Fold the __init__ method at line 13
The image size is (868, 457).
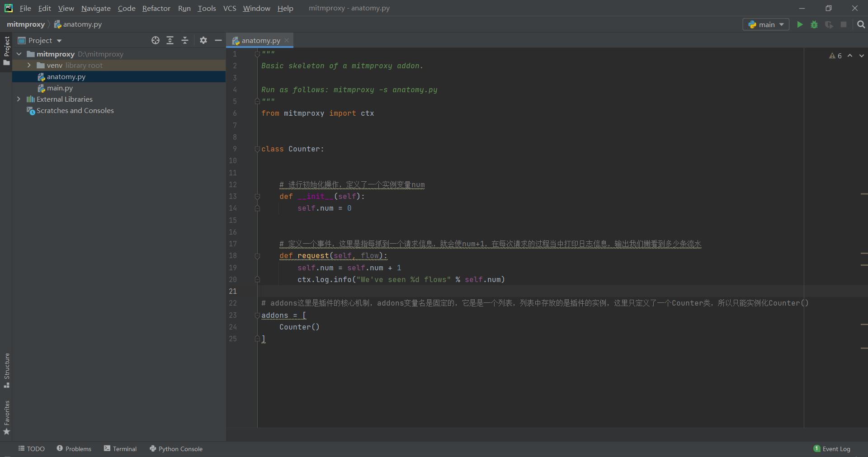click(257, 196)
